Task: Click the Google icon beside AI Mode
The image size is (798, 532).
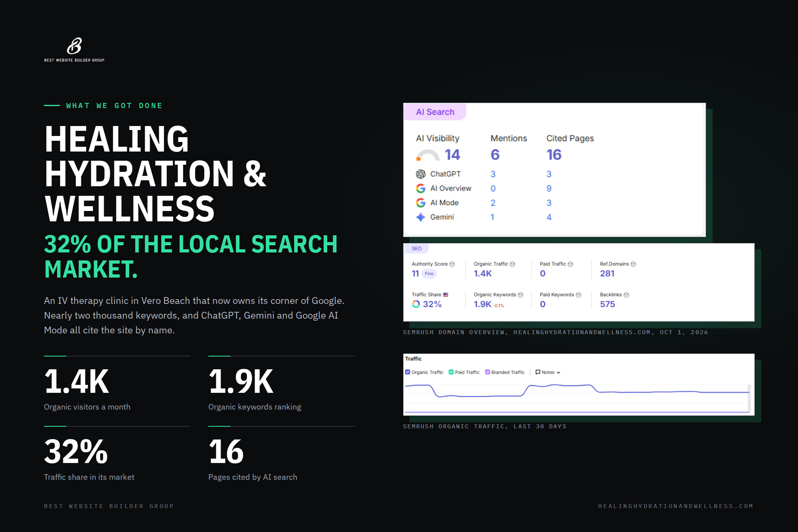Action: pyautogui.click(x=421, y=203)
